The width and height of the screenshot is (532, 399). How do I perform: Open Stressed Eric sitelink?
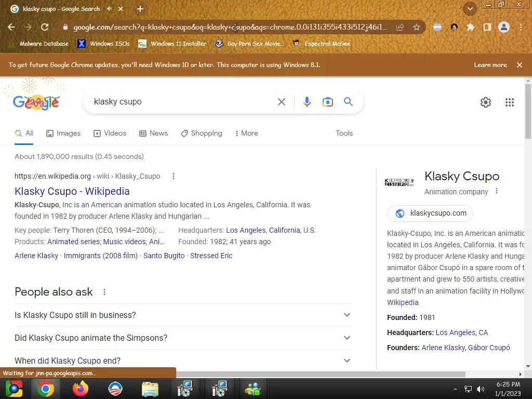pos(211,256)
